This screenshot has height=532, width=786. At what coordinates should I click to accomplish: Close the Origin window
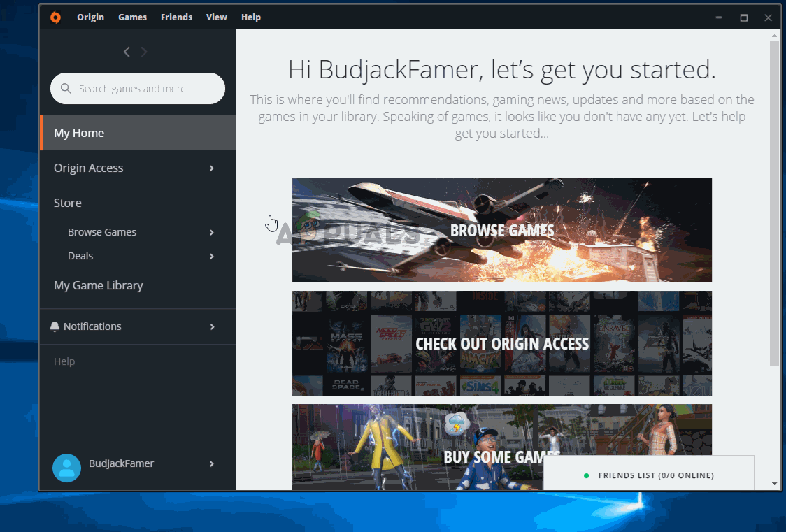(768, 17)
